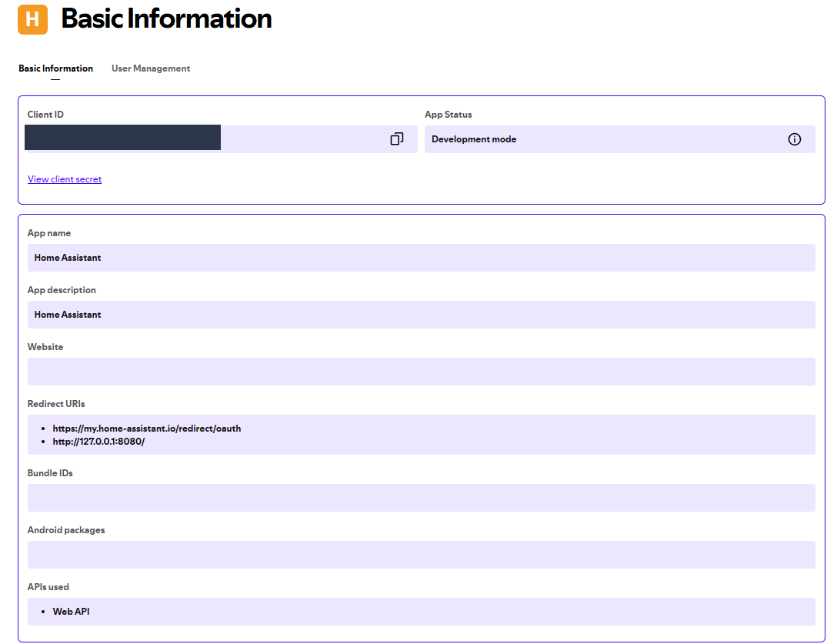Click the empty Android packages field
Image resolution: width=837 pixels, height=644 pixels.
pyautogui.click(x=421, y=555)
